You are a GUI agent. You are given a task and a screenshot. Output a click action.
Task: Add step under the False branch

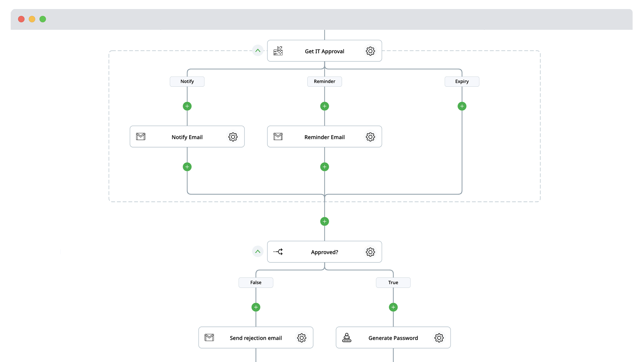[x=256, y=307]
